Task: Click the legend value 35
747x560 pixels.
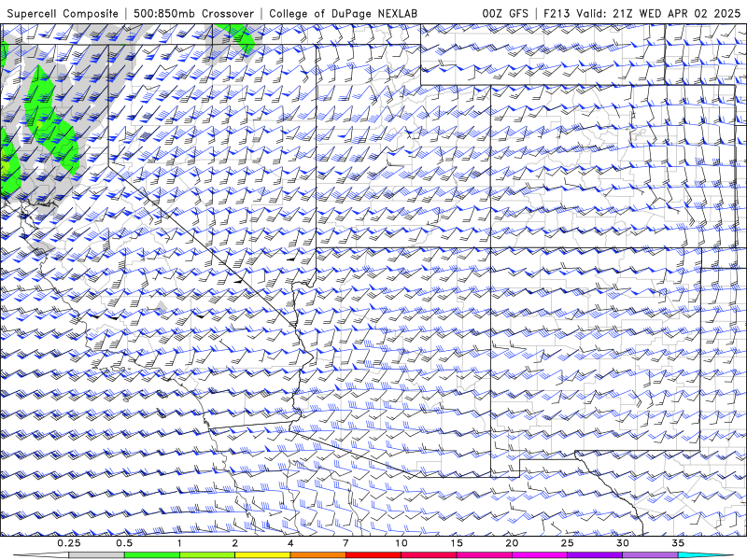Action: [678, 543]
